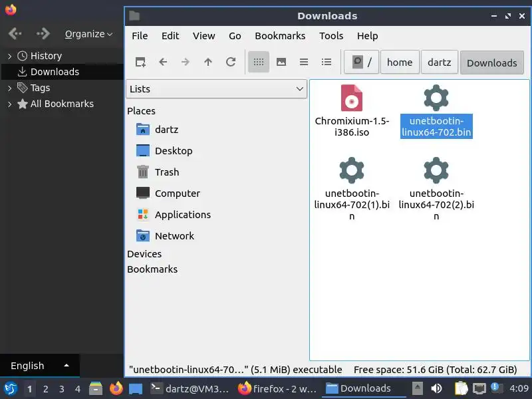This screenshot has width=532, height=399.
Task: Switch to thumbnail view mode
Action: [x=281, y=62]
